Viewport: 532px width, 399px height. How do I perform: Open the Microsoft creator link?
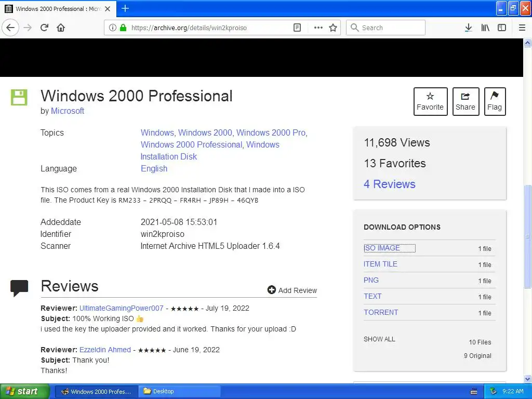(x=68, y=111)
